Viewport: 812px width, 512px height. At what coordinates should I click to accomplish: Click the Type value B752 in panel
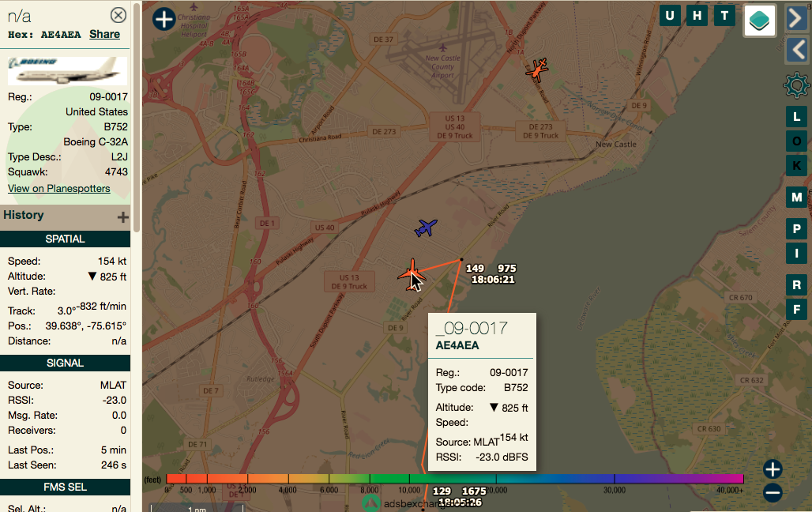click(116, 127)
